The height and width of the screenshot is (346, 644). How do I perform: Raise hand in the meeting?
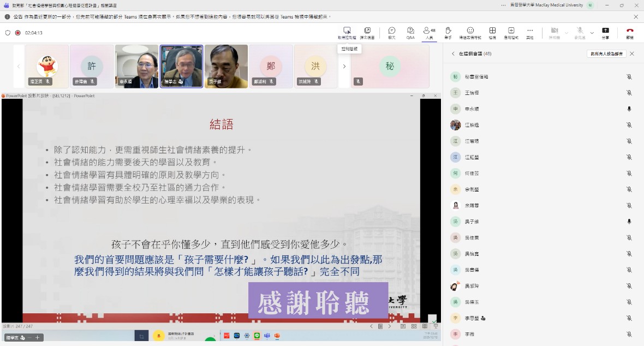pyautogui.click(x=448, y=32)
